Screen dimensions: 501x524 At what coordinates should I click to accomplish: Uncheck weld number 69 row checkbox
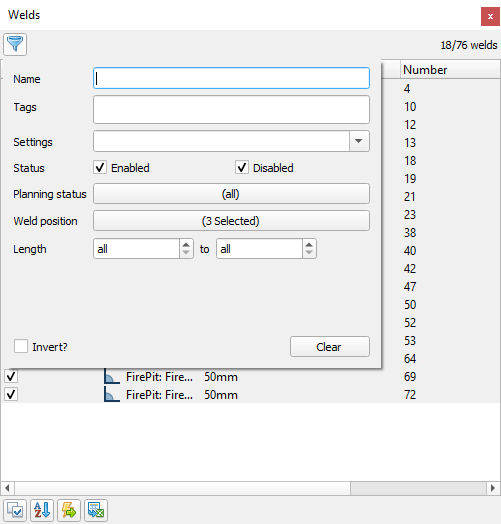click(11, 376)
